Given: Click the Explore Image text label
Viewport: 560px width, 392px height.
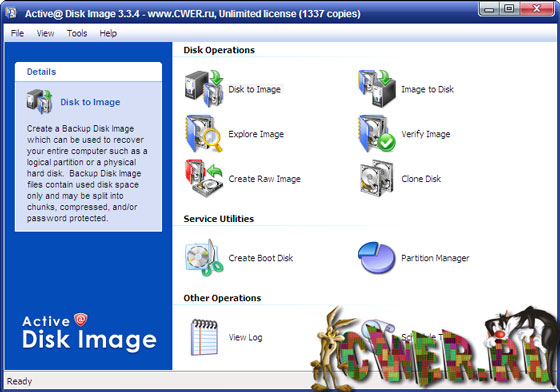Looking at the screenshot, I should point(256,134).
